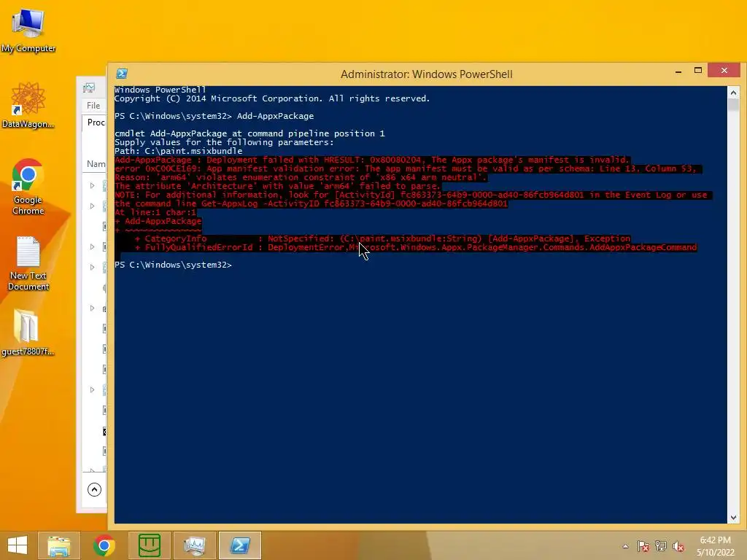
Task: Open the clock showing 6:42 PM
Action: click(x=715, y=546)
